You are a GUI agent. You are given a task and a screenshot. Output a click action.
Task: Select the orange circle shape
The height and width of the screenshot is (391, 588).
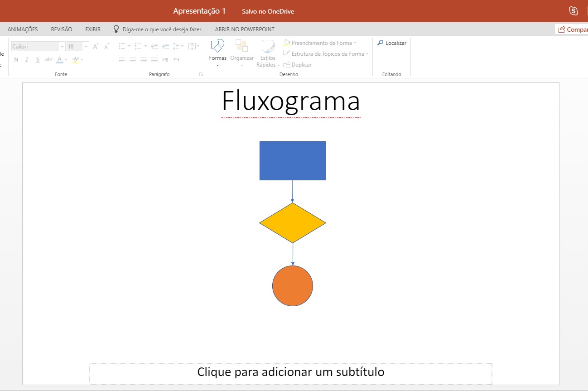click(x=293, y=286)
